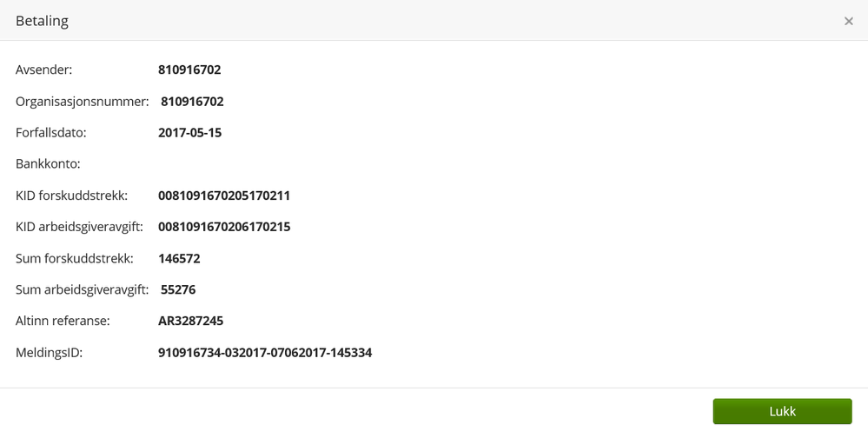Close the Betaling dialog with the X icon
This screenshot has height=438, width=868.
[849, 21]
